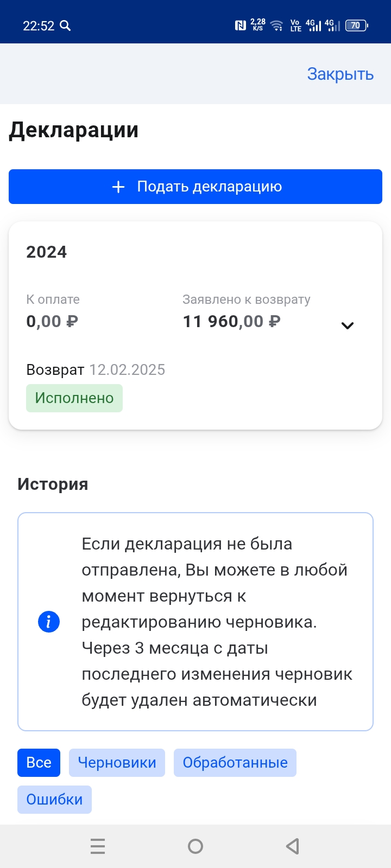Tap the plus icon on Подать декларацию

tap(118, 187)
